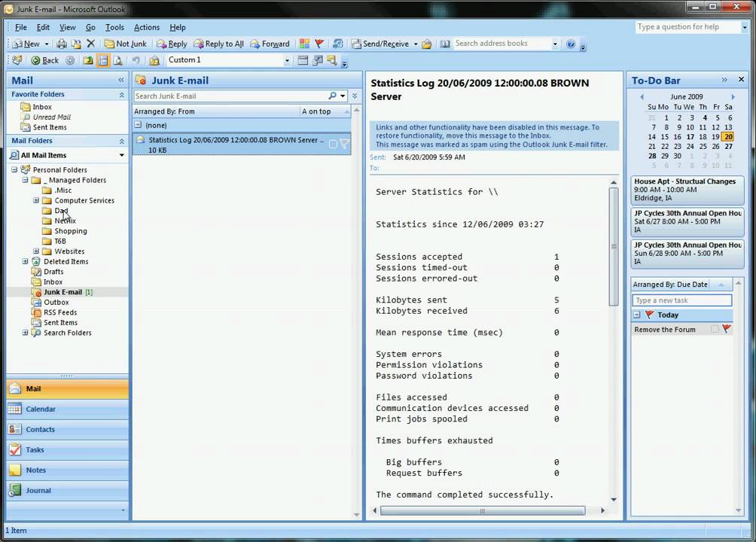This screenshot has width=756, height=542.
Task: Select the Shopping folder
Action: coord(70,231)
